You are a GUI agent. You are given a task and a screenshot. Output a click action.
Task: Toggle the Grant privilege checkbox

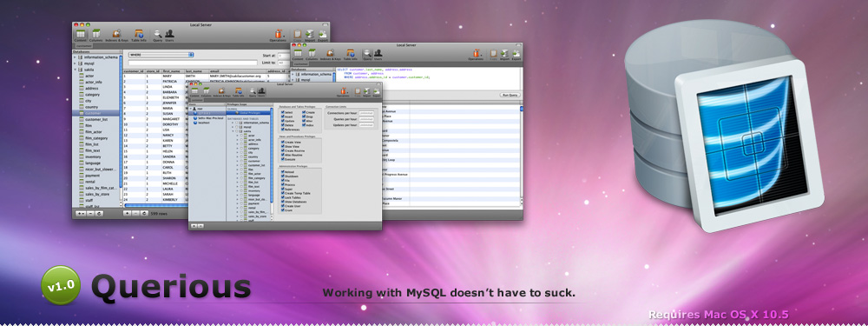tap(283, 210)
